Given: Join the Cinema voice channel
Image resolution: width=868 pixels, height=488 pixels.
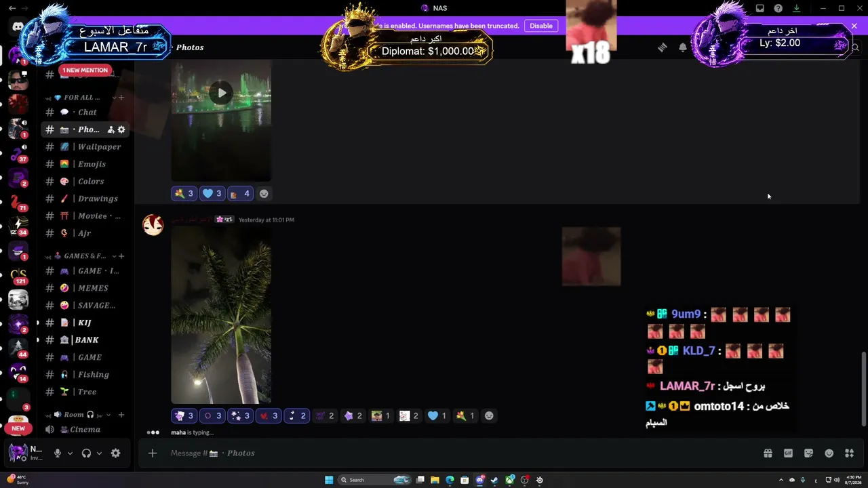Looking at the screenshot, I should point(85,430).
